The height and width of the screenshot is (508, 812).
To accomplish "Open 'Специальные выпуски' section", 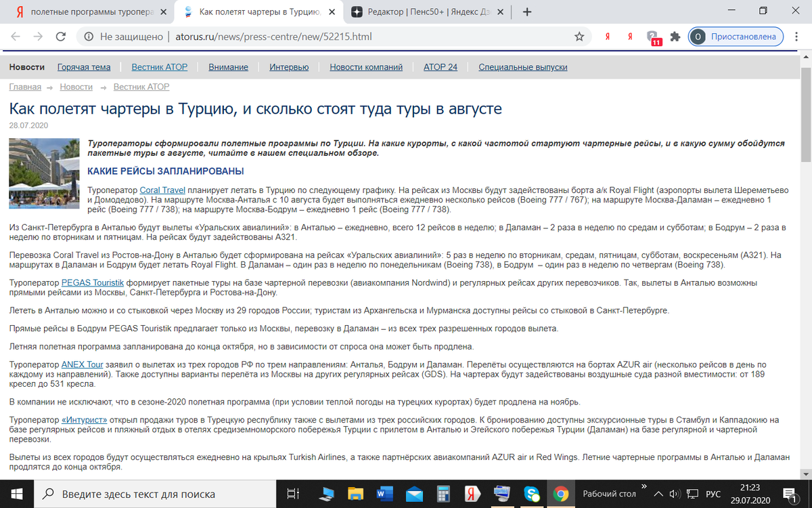I will pos(523,67).
